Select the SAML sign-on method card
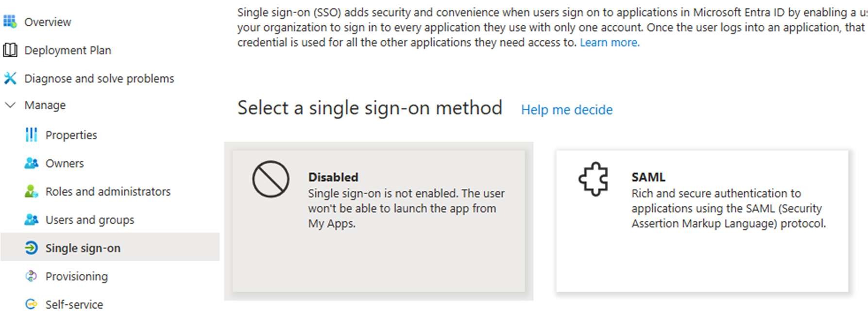This screenshot has width=868, height=316. [702, 221]
